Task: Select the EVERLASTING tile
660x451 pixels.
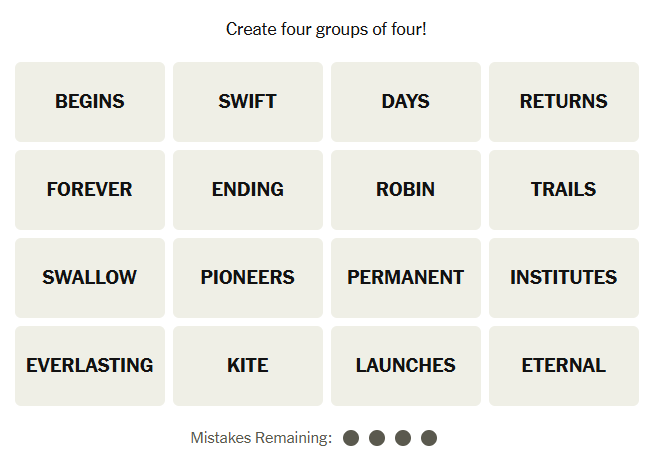Action: click(x=90, y=366)
